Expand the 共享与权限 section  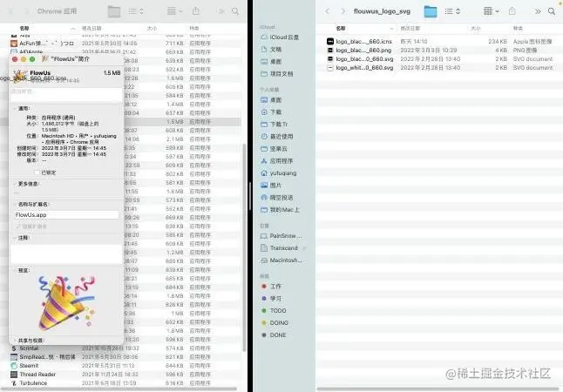(15, 341)
